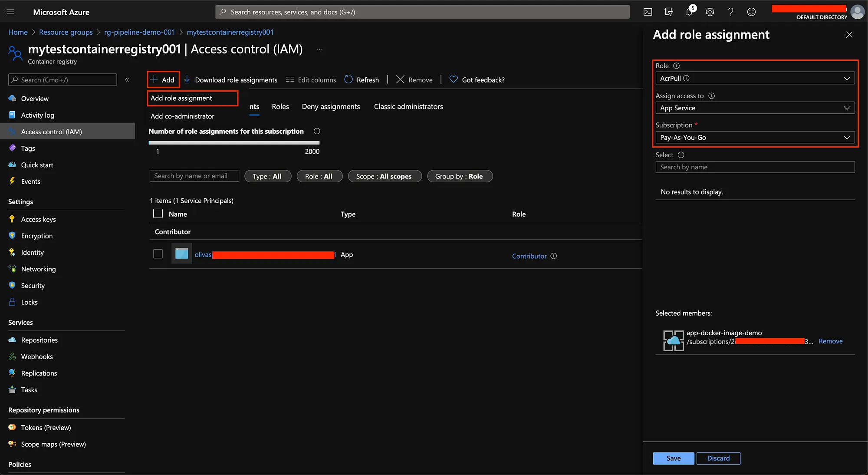
Task: Show info about number of role assignments
Action: [x=317, y=131]
